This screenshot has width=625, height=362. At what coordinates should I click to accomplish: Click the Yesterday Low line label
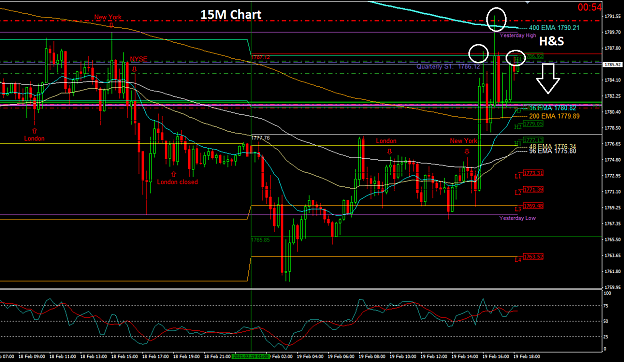[517, 218]
